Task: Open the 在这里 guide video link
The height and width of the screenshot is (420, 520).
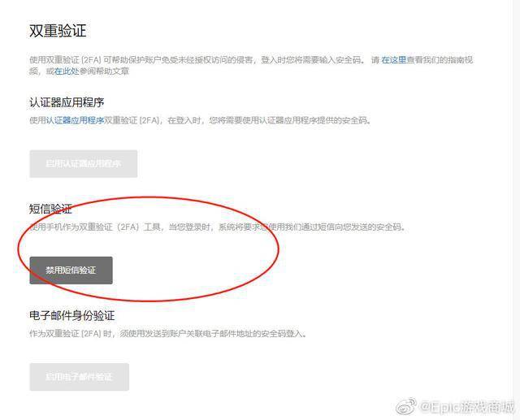Action: pyautogui.click(x=393, y=60)
